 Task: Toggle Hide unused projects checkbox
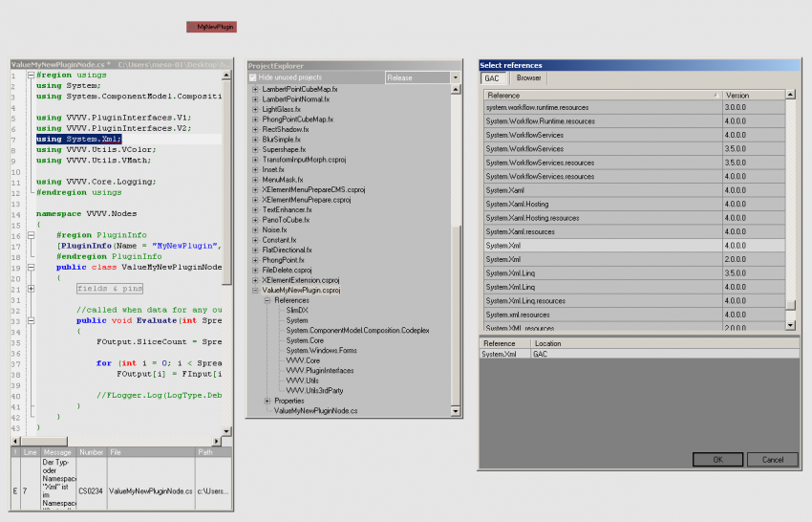253,77
